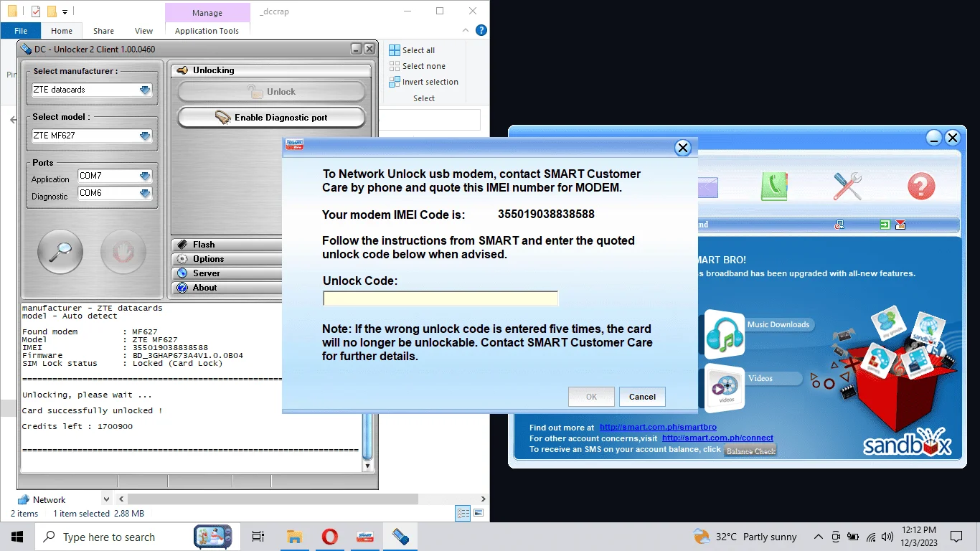Switch to the Home ribbon tab
Image resolution: width=980 pixels, height=551 pixels.
pos(62,31)
